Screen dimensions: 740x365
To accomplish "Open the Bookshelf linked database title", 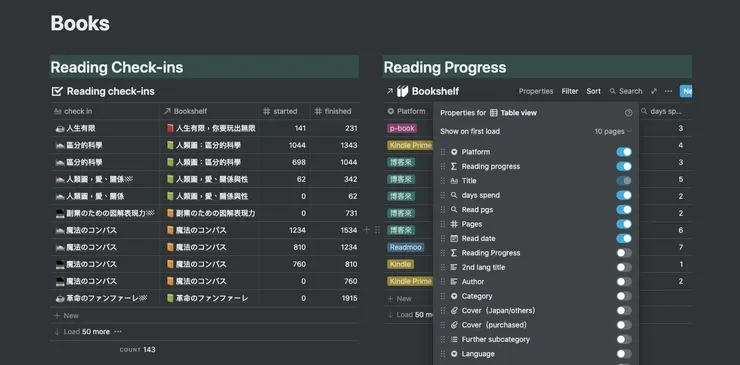I will [435, 91].
